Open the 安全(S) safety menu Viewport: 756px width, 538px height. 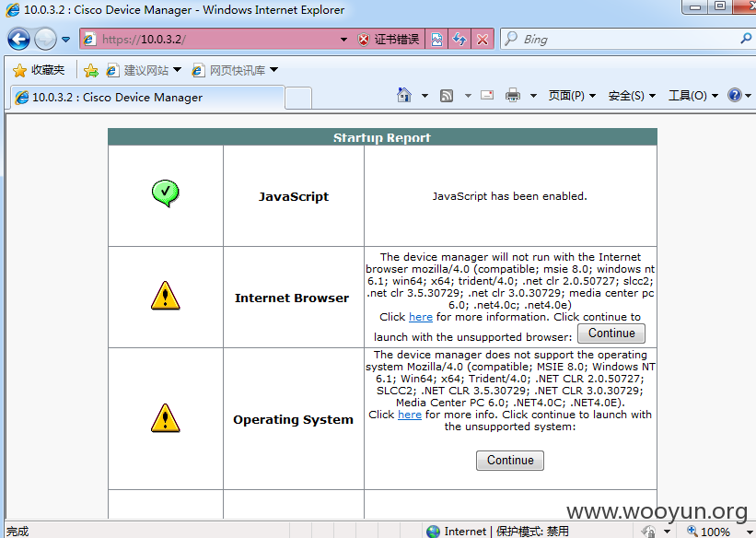(x=632, y=96)
